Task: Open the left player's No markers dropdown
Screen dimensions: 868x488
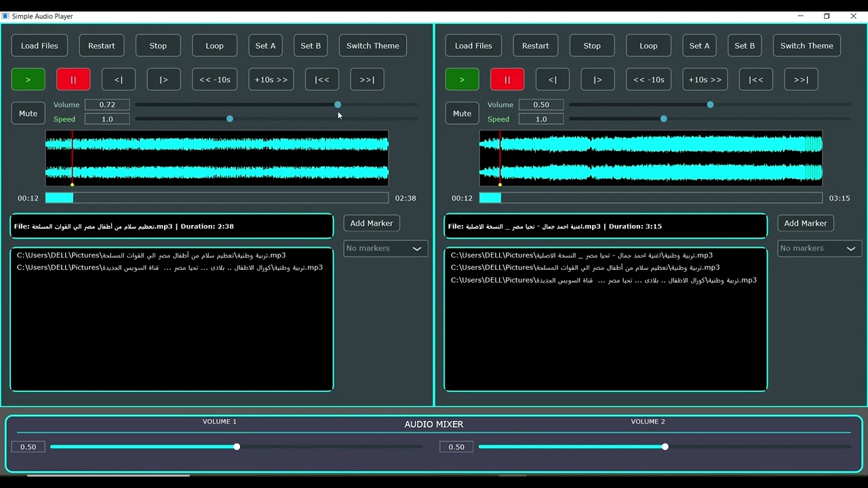Action: pyautogui.click(x=385, y=248)
